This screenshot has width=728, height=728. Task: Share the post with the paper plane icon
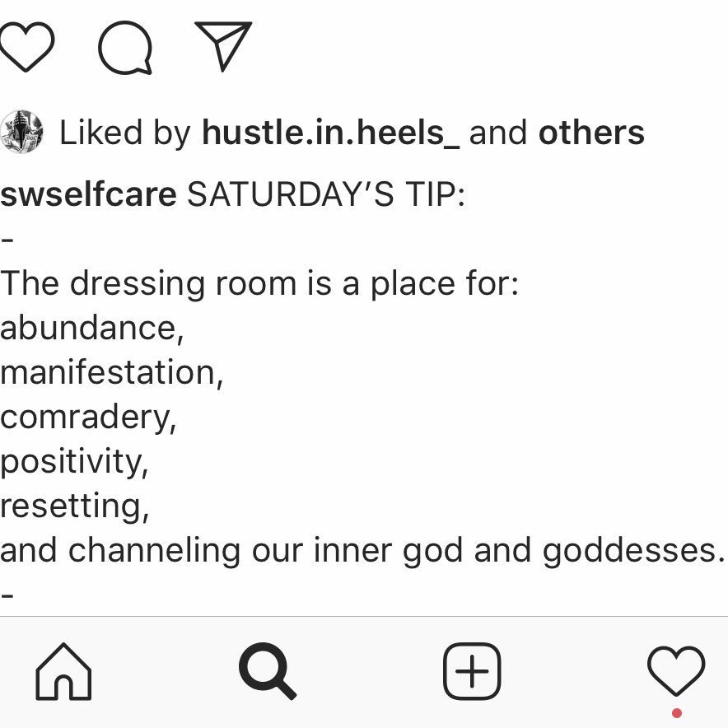coord(223,46)
